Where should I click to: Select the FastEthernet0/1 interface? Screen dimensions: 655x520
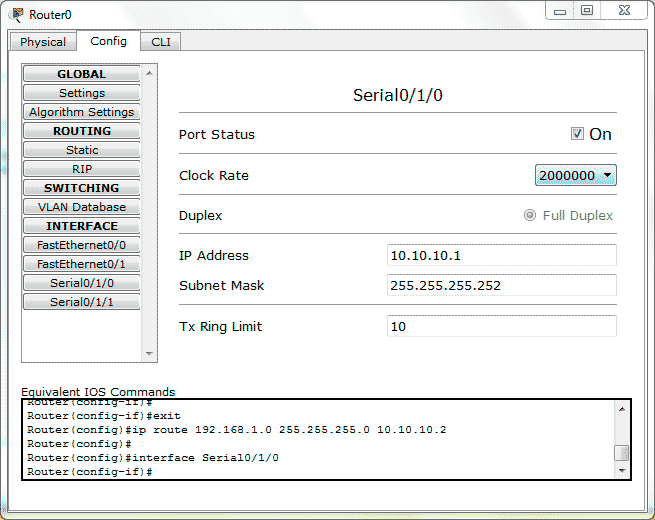click(82, 264)
